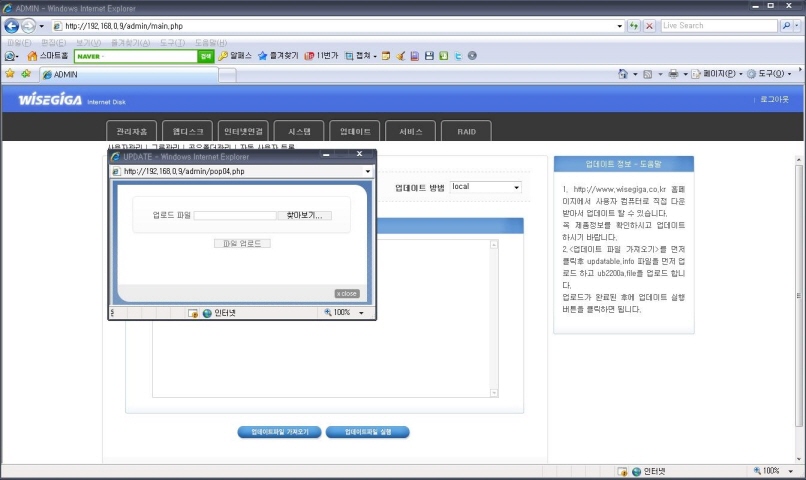Click the 업데이트파일 실행 button
The image size is (806, 480).
click(x=367, y=432)
